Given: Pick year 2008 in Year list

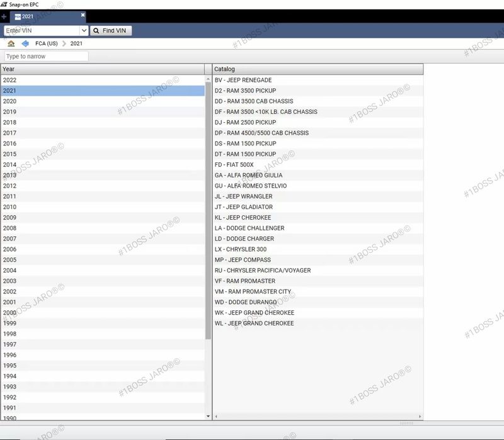Looking at the screenshot, I should pos(103,228).
